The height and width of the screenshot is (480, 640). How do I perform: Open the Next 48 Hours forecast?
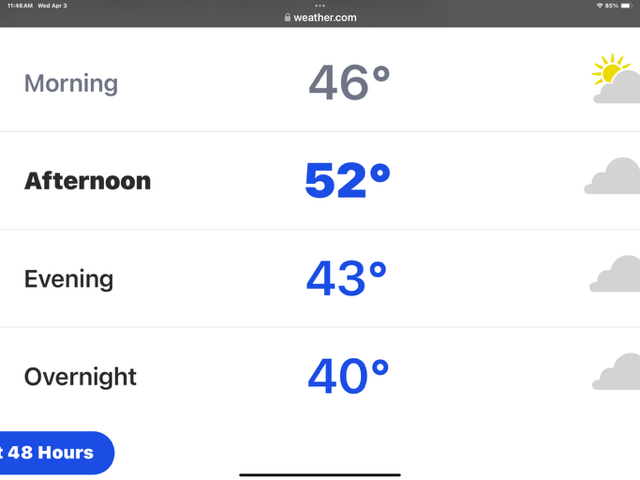coord(57,453)
